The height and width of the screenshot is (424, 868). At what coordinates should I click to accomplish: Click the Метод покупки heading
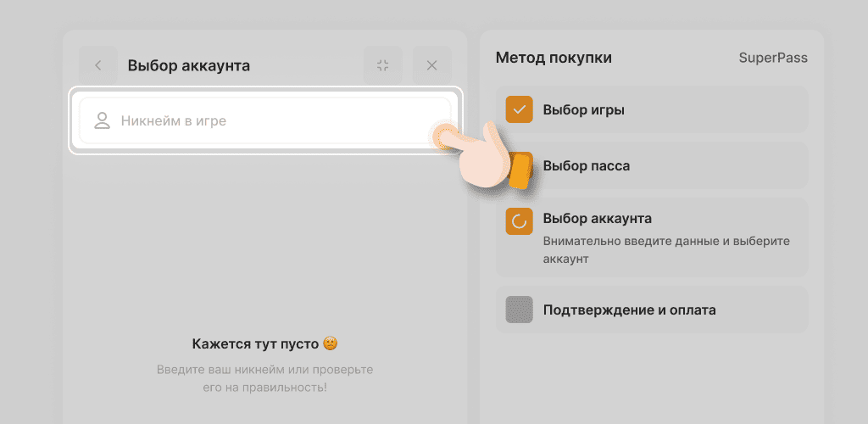554,58
